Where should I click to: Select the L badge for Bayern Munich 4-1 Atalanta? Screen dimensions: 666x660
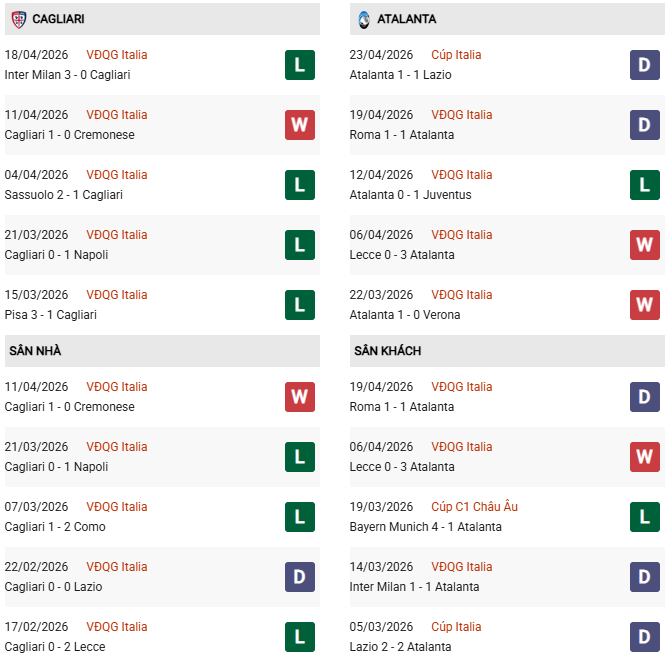click(645, 517)
